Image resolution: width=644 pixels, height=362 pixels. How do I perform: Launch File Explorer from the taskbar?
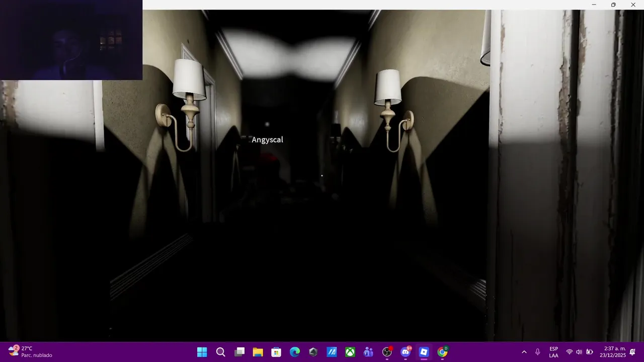click(258, 352)
